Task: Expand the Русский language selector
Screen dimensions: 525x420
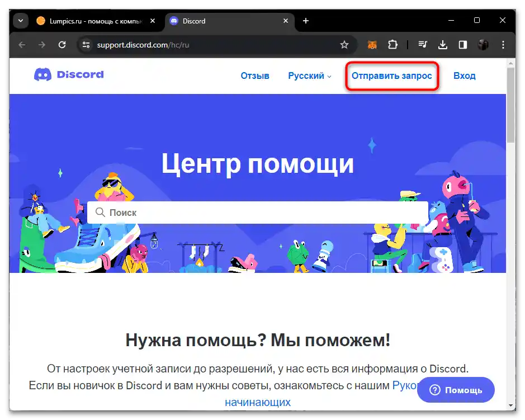Action: point(308,75)
